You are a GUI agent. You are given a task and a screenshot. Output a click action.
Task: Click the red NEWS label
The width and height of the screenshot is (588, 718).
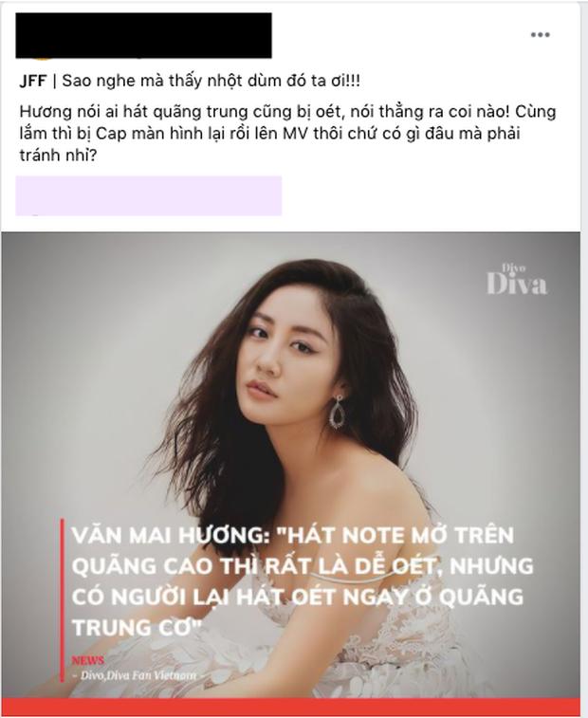click(x=88, y=660)
